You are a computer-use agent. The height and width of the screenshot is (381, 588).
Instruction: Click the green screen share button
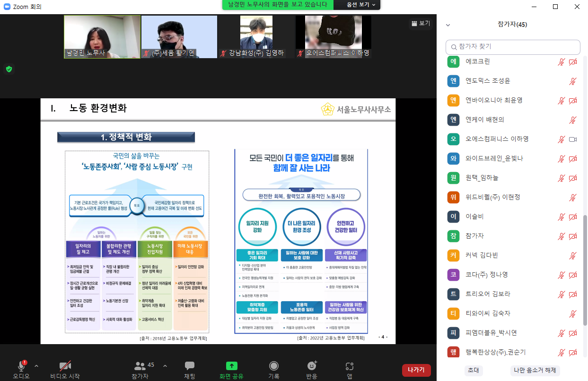pos(231,365)
